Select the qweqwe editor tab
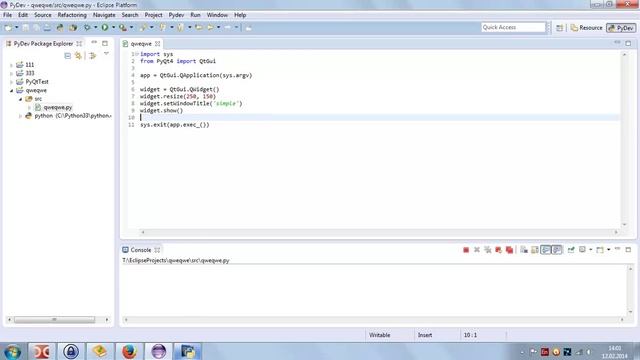 (141, 44)
